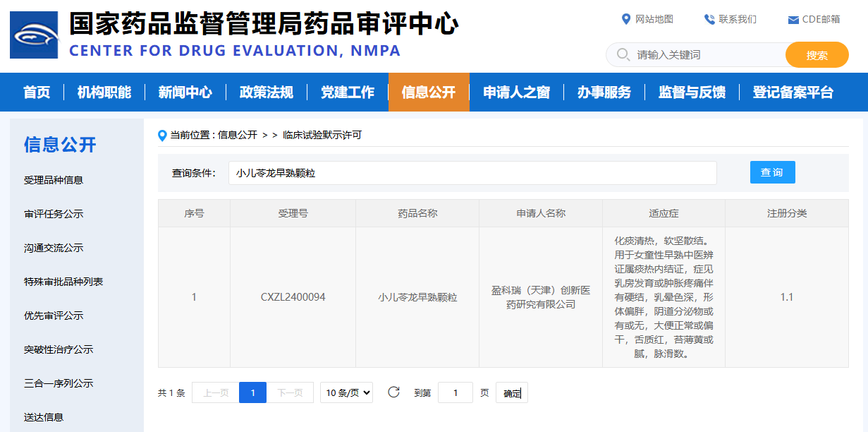
Task: Open the 10 条/页 page size dropdown
Action: [346, 392]
